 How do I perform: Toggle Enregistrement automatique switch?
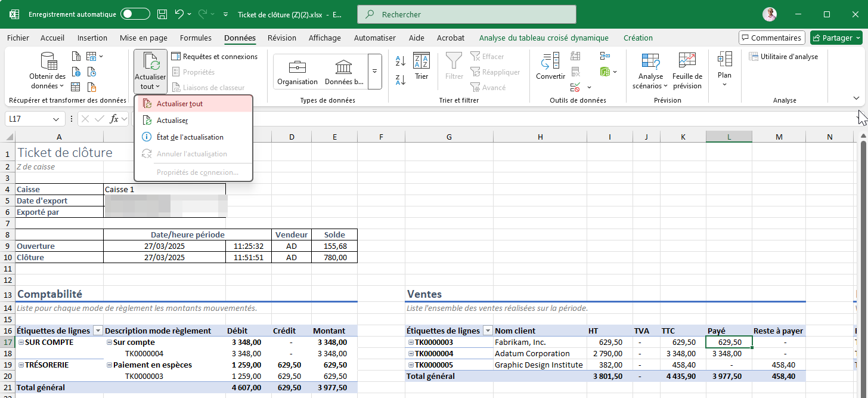click(x=135, y=14)
